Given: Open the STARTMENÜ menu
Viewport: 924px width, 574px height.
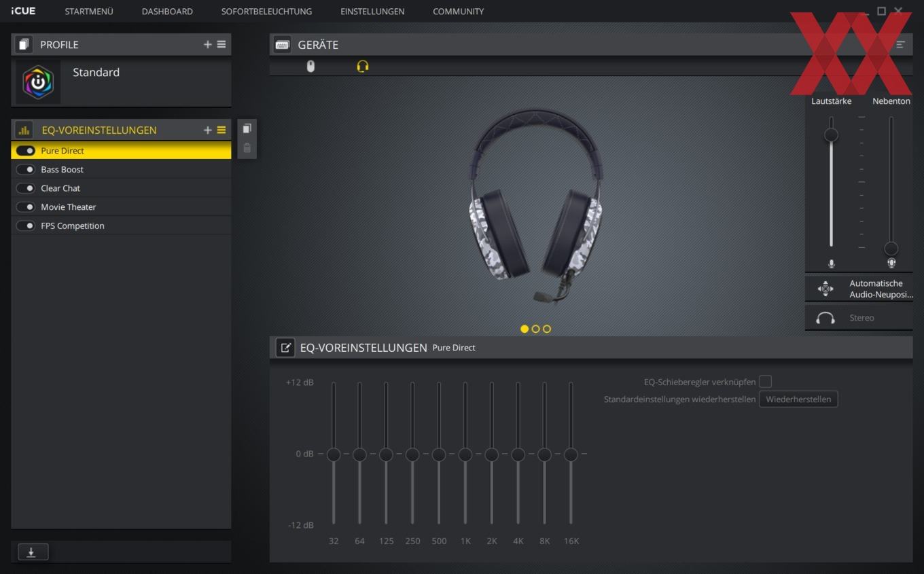Looking at the screenshot, I should click(x=89, y=12).
